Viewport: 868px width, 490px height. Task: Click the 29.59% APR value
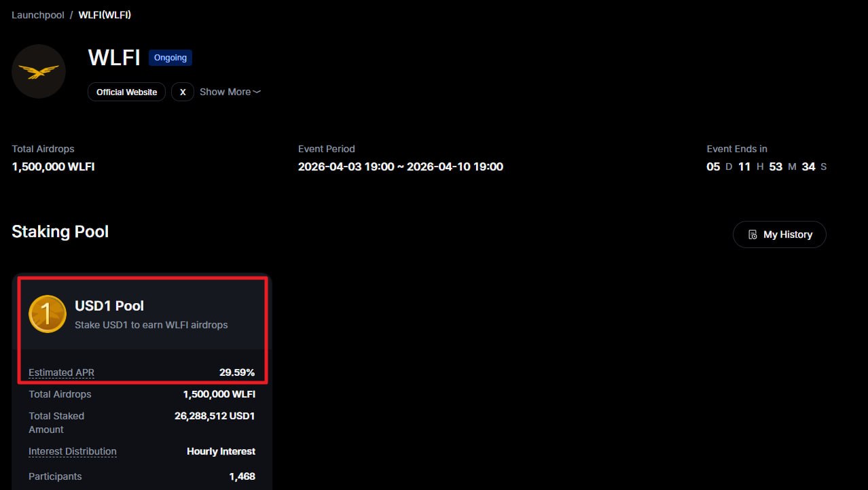[237, 372]
